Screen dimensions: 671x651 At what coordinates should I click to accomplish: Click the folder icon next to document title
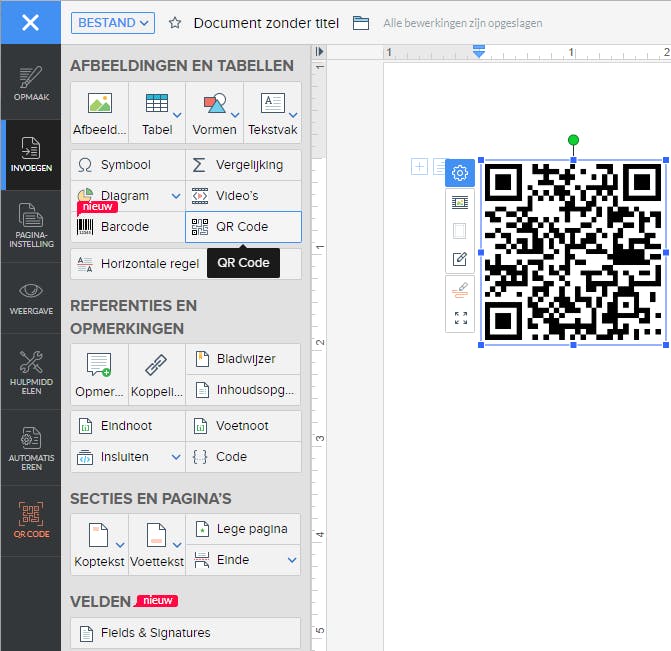click(361, 23)
